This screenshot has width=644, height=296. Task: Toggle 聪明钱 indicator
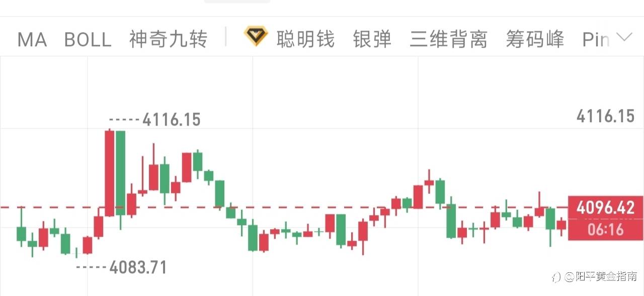(305, 39)
